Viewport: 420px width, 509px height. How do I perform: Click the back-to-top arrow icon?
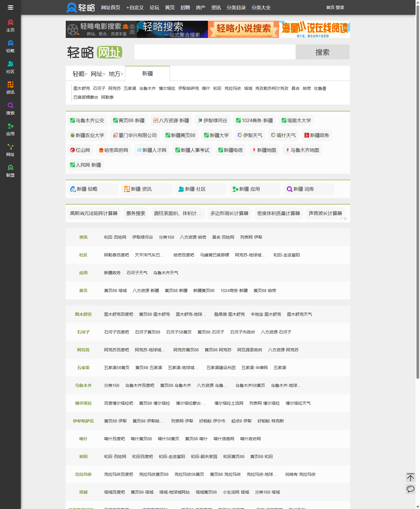[x=410, y=477]
